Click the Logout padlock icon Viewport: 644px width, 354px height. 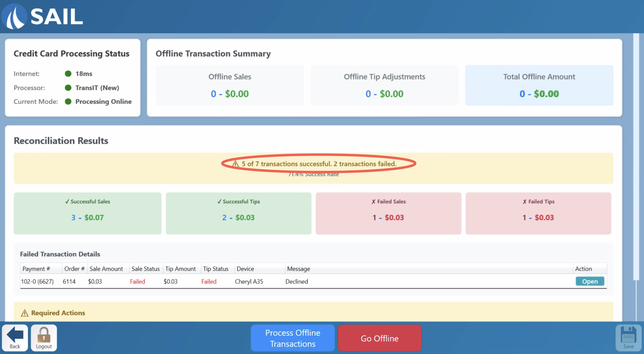pos(44,335)
